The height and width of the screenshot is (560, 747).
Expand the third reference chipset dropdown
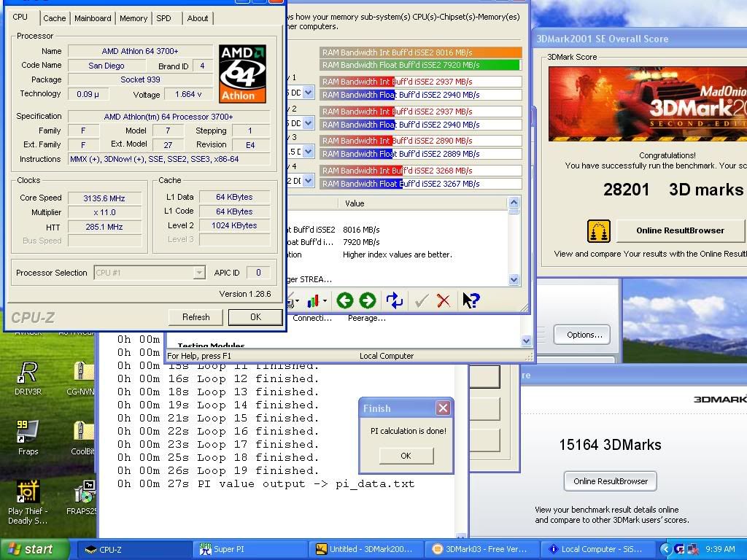tap(308, 152)
